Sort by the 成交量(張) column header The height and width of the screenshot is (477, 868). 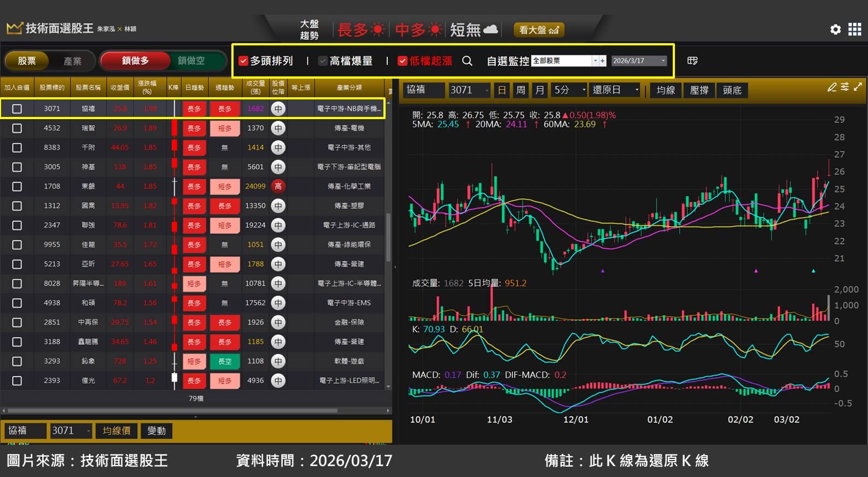click(255, 87)
